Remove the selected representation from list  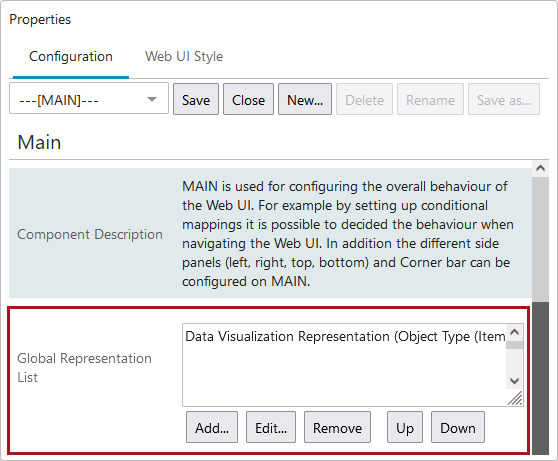pos(337,427)
